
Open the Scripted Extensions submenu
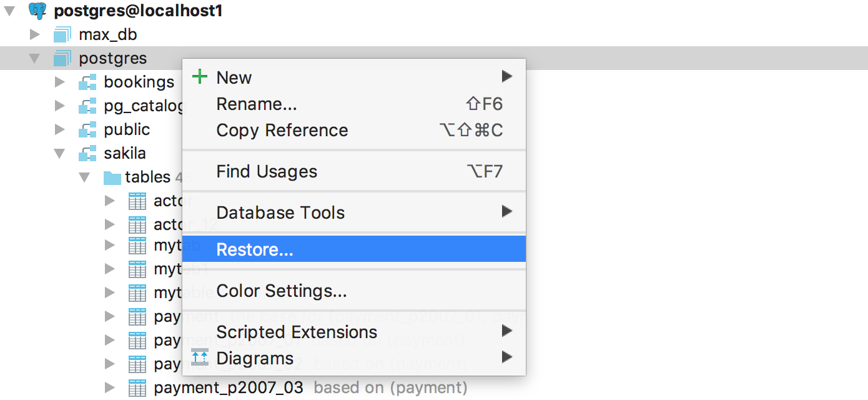click(x=297, y=332)
